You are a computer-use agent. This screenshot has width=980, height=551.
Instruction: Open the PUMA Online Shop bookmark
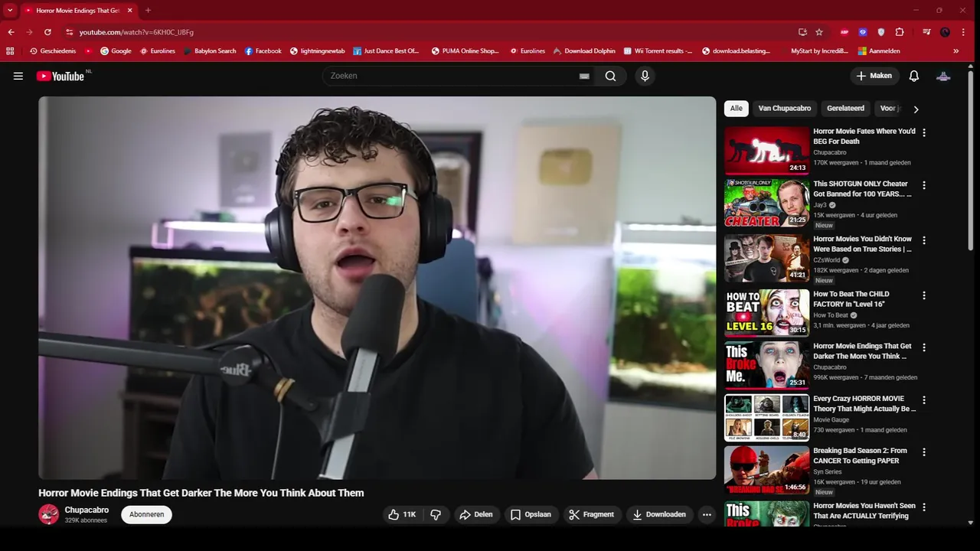[465, 51]
